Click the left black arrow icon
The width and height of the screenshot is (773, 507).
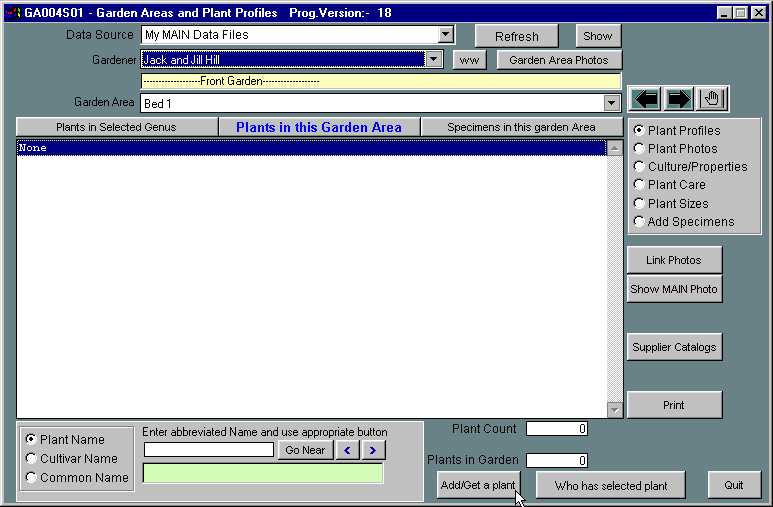pos(645,99)
